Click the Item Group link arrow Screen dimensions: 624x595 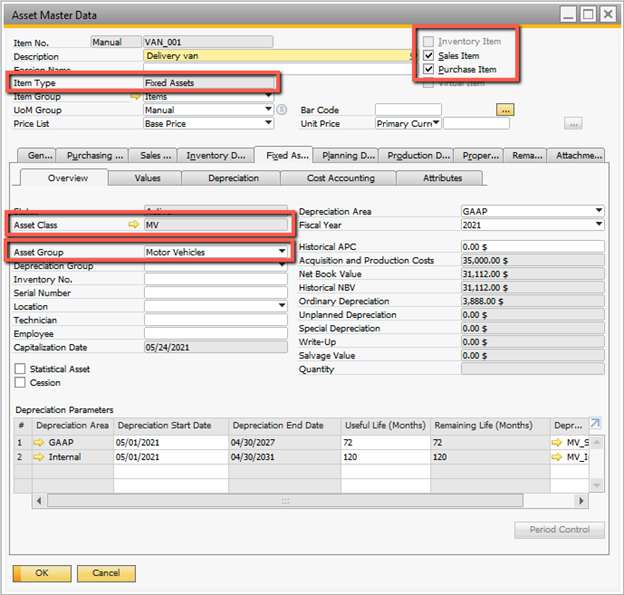tap(135, 96)
